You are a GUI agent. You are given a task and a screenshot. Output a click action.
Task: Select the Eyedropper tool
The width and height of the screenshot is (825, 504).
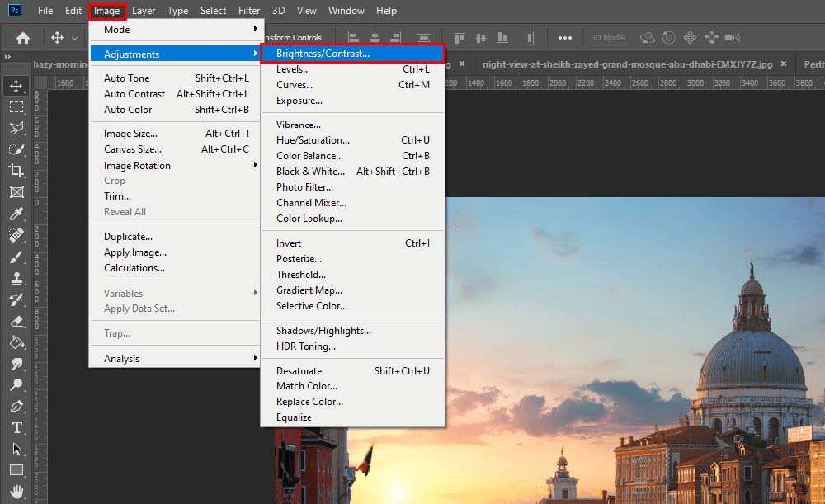click(17, 214)
